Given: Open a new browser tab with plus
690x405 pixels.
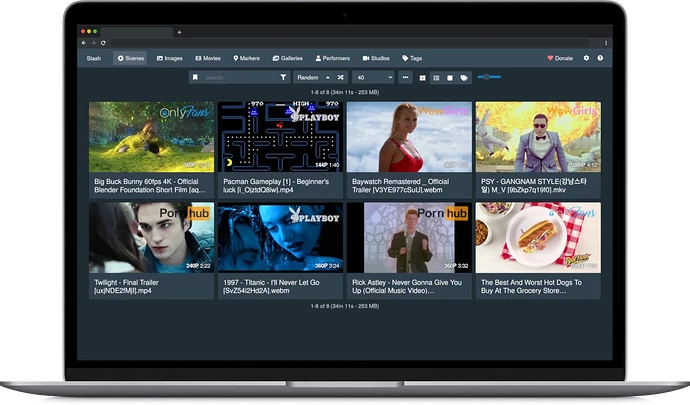Looking at the screenshot, I should 179,32.
